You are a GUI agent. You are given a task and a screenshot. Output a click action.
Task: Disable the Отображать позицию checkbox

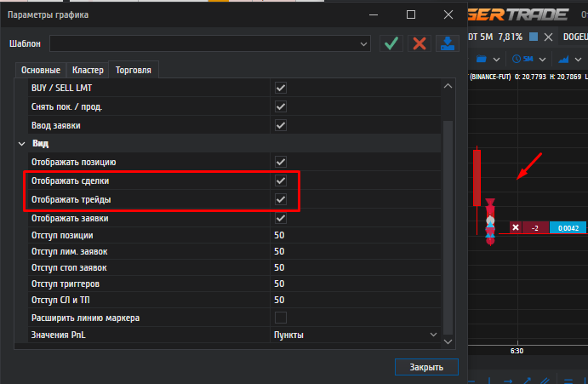tap(281, 162)
